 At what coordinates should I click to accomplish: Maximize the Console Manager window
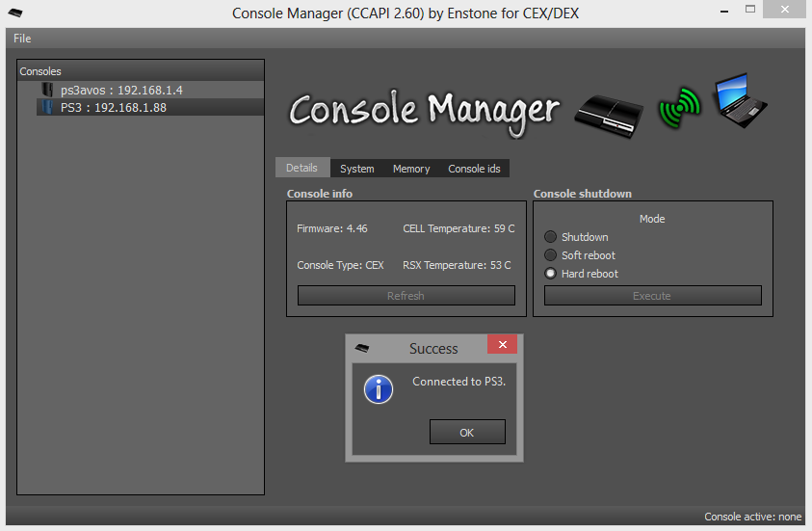tap(749, 10)
